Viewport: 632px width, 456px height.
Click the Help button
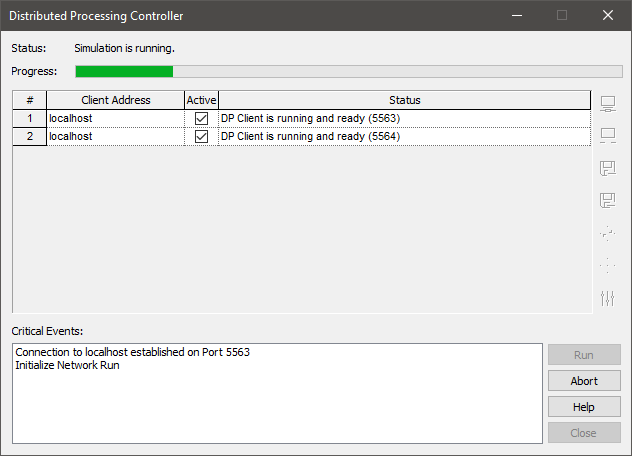[x=584, y=407]
